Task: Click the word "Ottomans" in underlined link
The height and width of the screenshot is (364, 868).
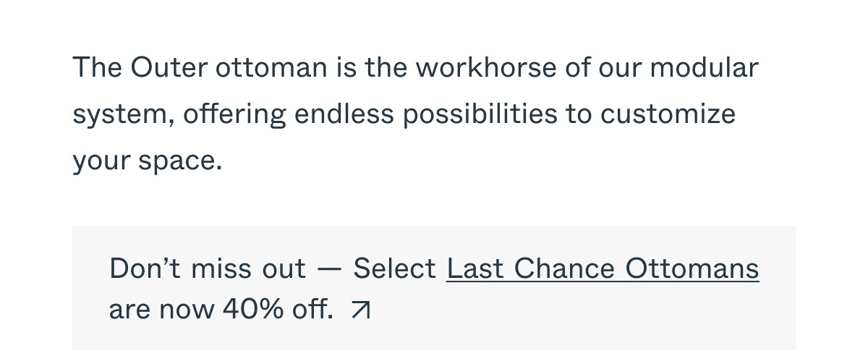Action: (x=692, y=268)
